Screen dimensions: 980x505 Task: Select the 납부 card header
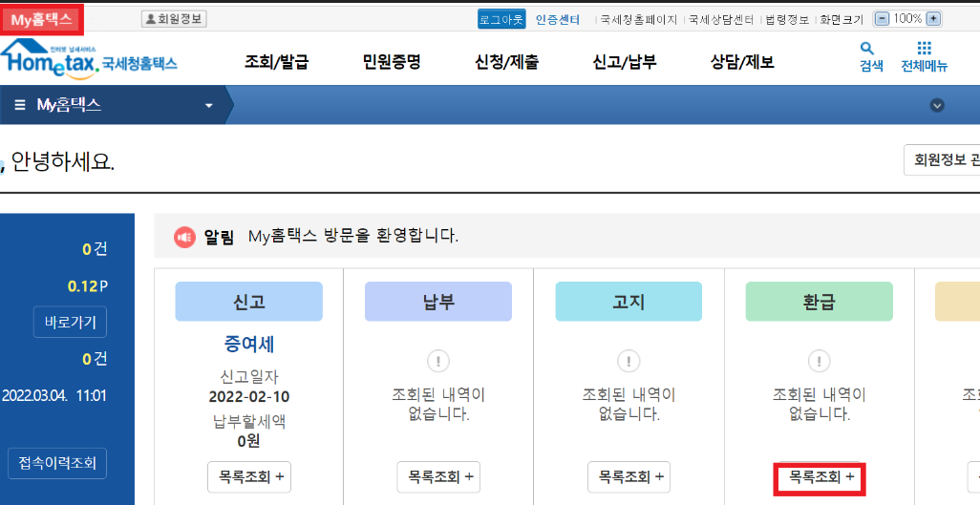(x=438, y=302)
